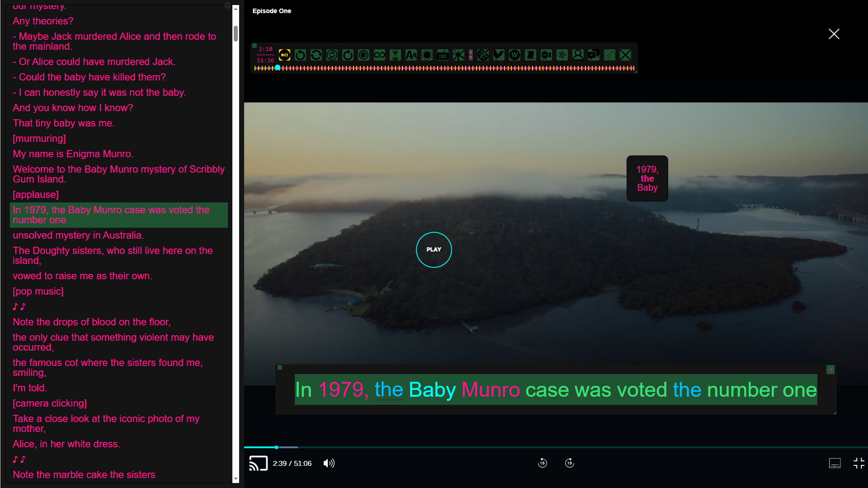
Task: Open the user profile icon
Action: click(578, 55)
